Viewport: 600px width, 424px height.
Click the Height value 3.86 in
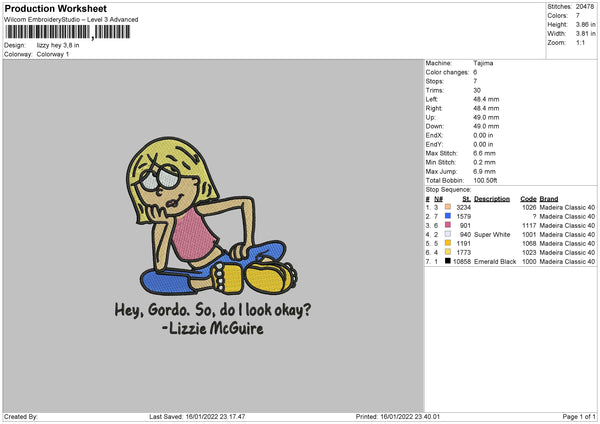coord(585,24)
